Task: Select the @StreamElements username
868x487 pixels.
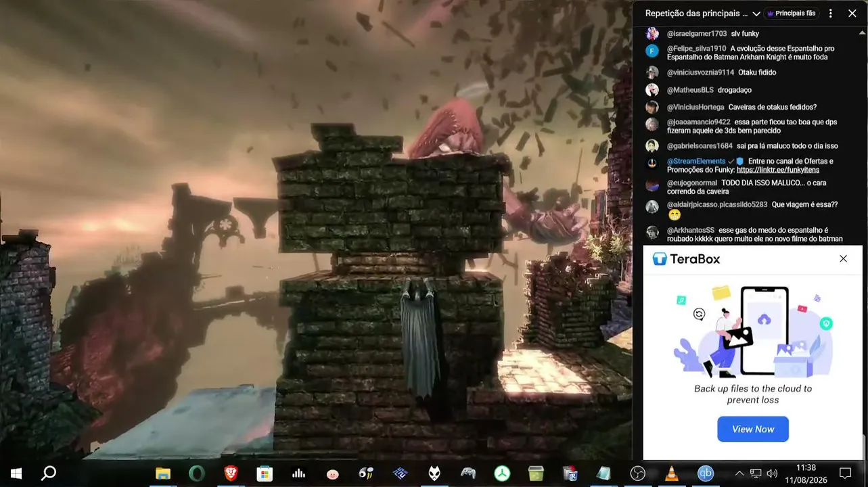Action: pyautogui.click(x=696, y=162)
